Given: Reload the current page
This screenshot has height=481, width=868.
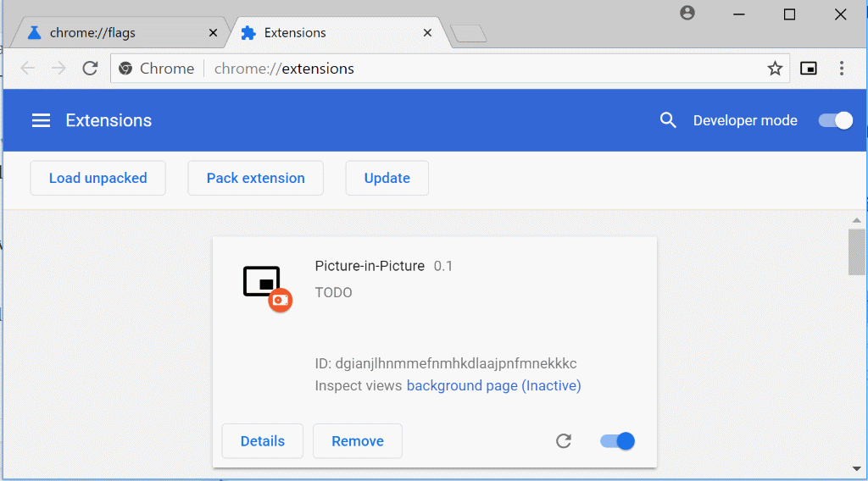Looking at the screenshot, I should [x=90, y=69].
